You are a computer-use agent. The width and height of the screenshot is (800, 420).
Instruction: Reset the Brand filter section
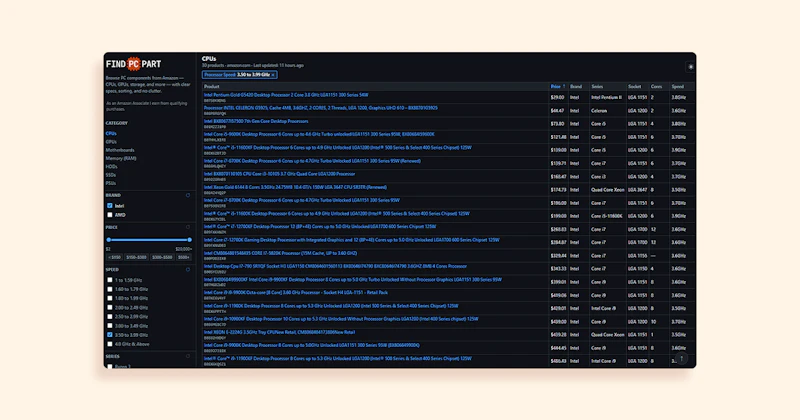[x=188, y=195]
